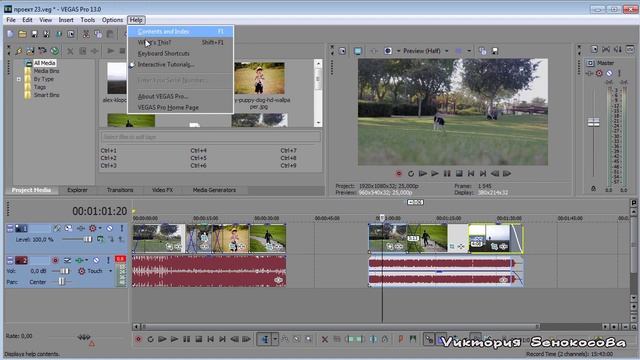Go to start in timeline transport
640x360 pixels.
pos(211,339)
